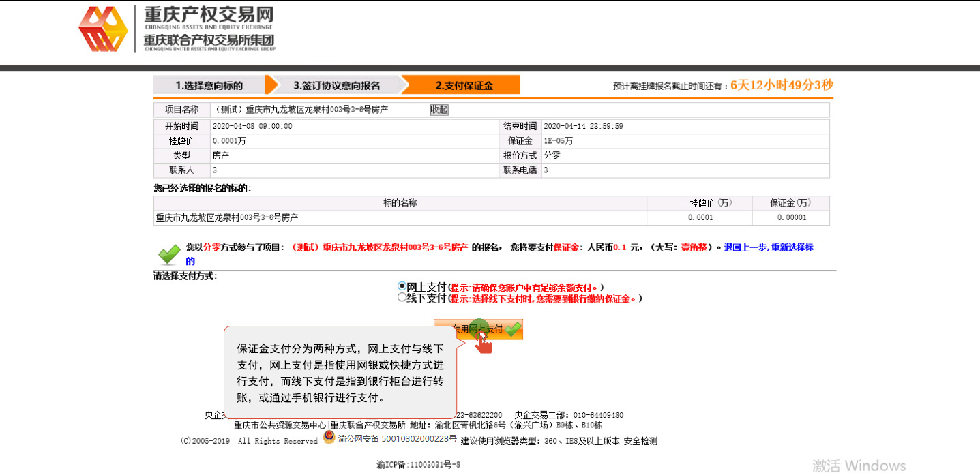Click the 您已经选择的报名的标的 heading
This screenshot has height=473, width=980.
tap(202, 188)
